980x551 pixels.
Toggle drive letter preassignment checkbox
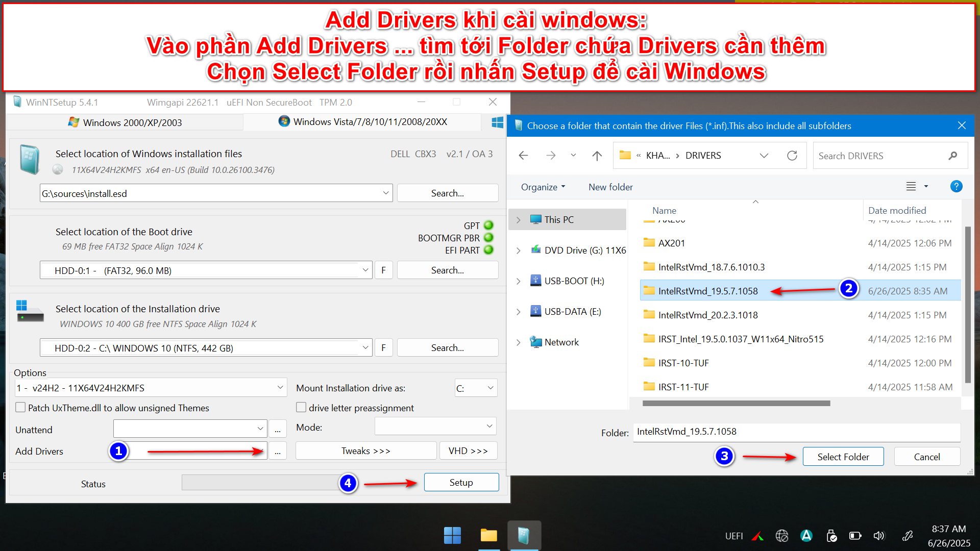301,408
